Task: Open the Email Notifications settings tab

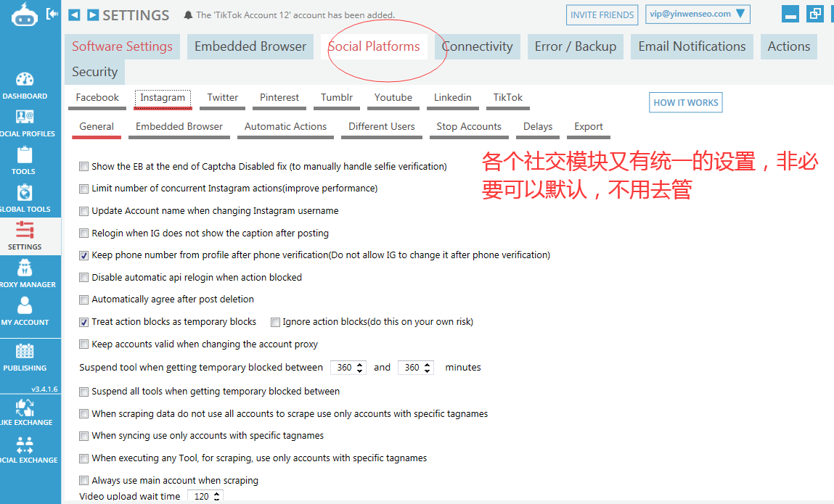Action: pos(691,46)
